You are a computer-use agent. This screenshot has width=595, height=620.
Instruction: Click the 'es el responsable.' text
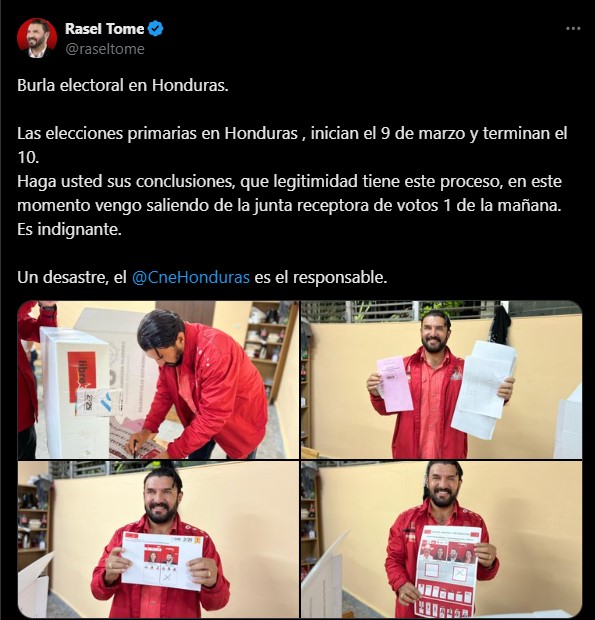click(321, 278)
